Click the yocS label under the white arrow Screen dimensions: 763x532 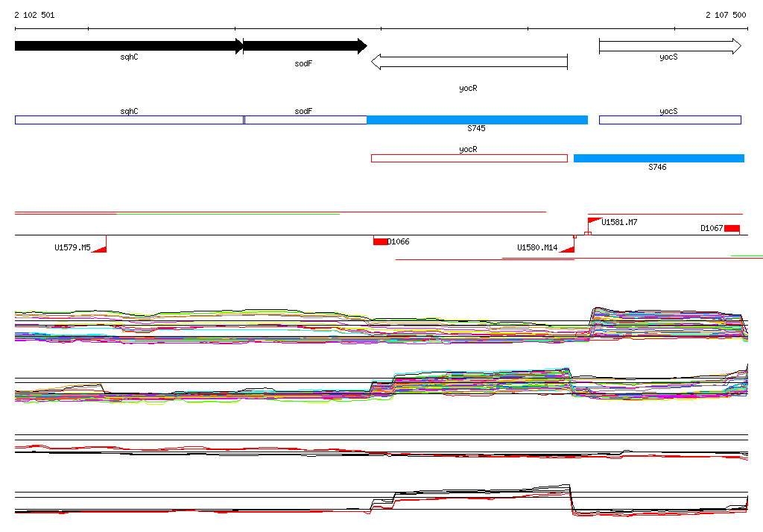(668, 57)
